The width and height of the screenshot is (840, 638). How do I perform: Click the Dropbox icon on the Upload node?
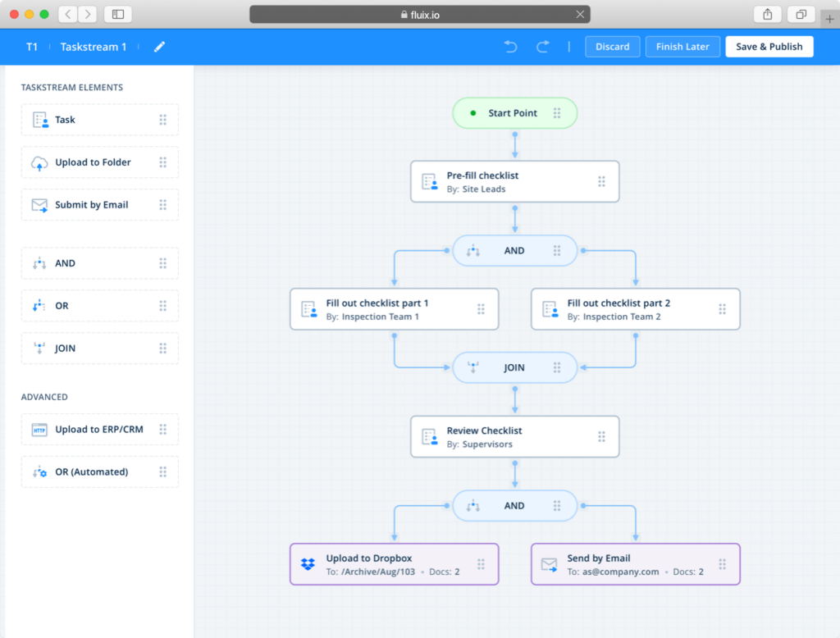307,563
